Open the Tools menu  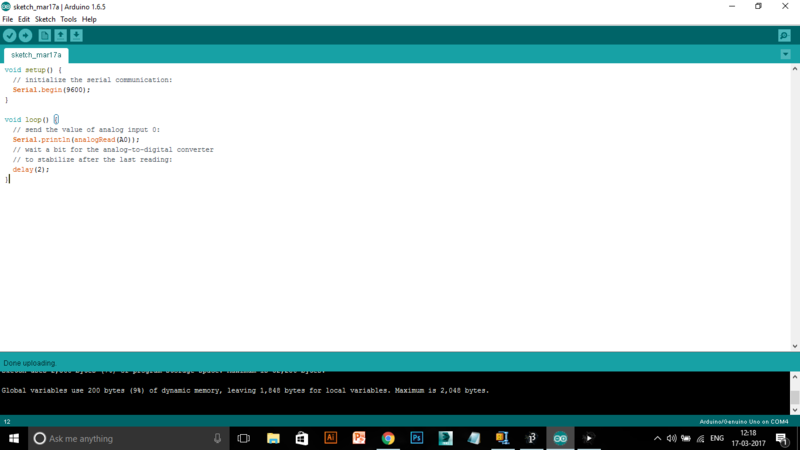click(x=68, y=19)
